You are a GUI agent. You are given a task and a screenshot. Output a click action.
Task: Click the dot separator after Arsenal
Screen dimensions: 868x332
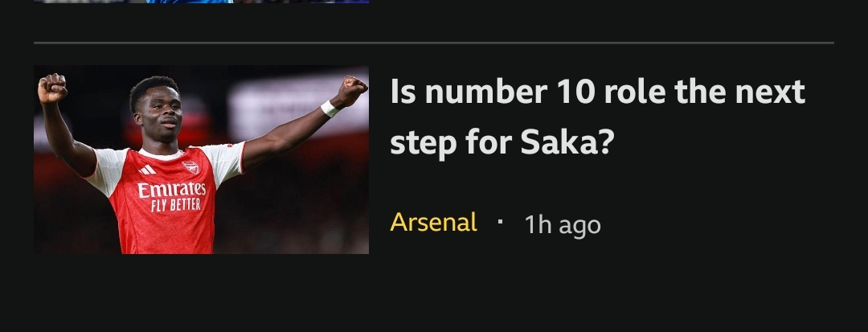pyautogui.click(x=500, y=221)
